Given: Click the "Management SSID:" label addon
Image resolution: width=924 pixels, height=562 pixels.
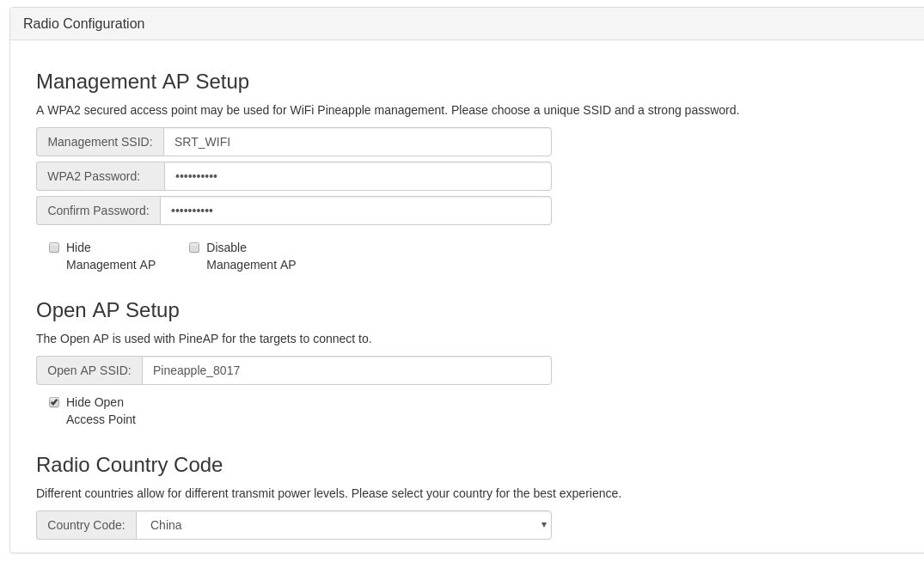Looking at the screenshot, I should click(101, 142).
